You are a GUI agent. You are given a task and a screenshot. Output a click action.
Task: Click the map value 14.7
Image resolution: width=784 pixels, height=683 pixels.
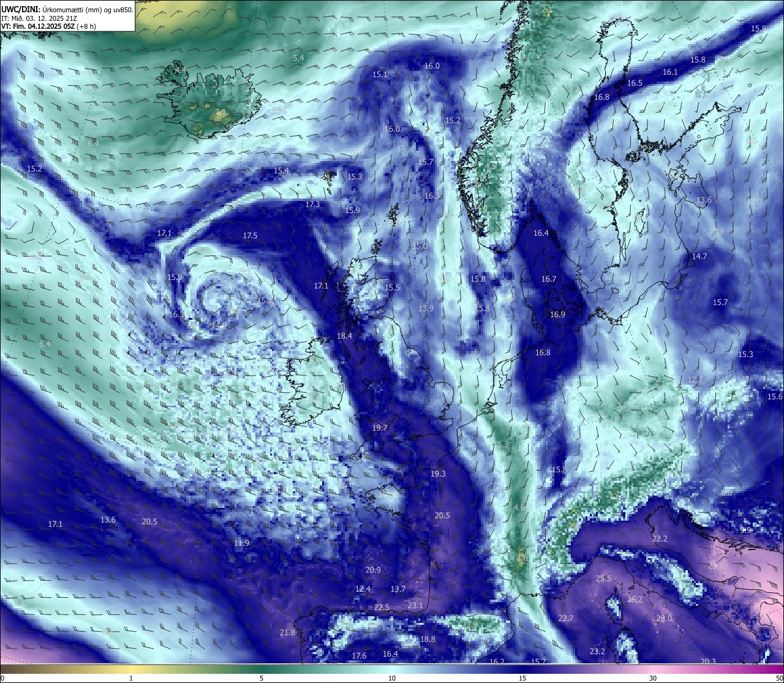click(699, 256)
